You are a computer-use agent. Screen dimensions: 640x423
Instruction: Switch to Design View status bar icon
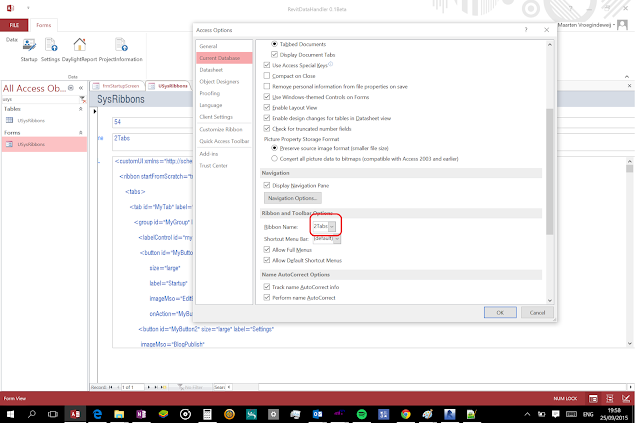coord(626,399)
